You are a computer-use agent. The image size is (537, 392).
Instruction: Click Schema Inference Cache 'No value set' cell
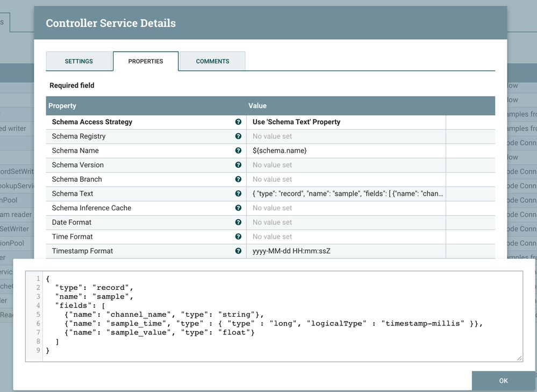point(346,208)
